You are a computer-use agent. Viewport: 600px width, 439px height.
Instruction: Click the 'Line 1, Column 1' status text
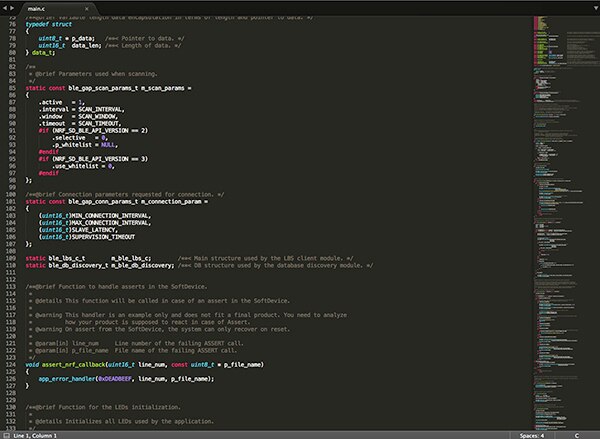click(x=35, y=436)
